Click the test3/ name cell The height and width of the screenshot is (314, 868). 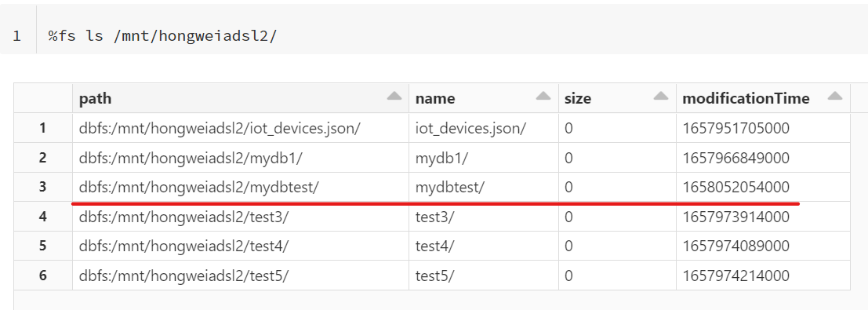483,217
